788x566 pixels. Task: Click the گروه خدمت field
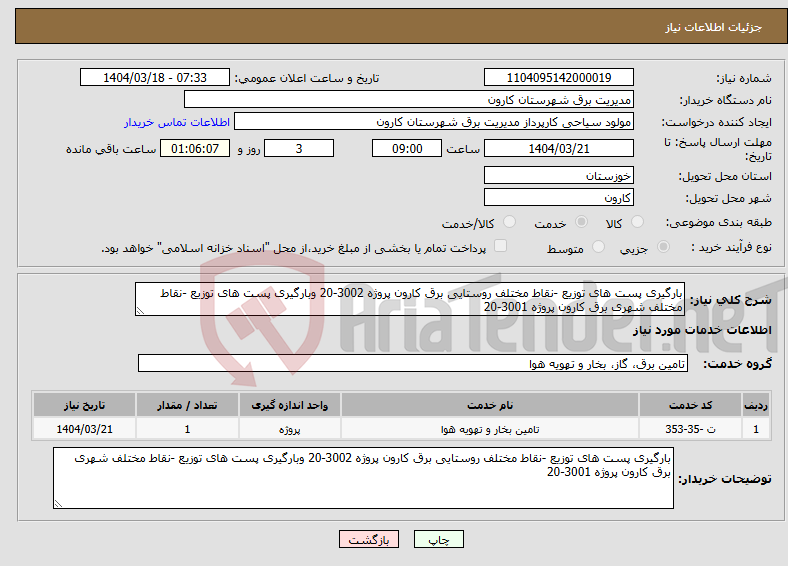[x=413, y=363]
